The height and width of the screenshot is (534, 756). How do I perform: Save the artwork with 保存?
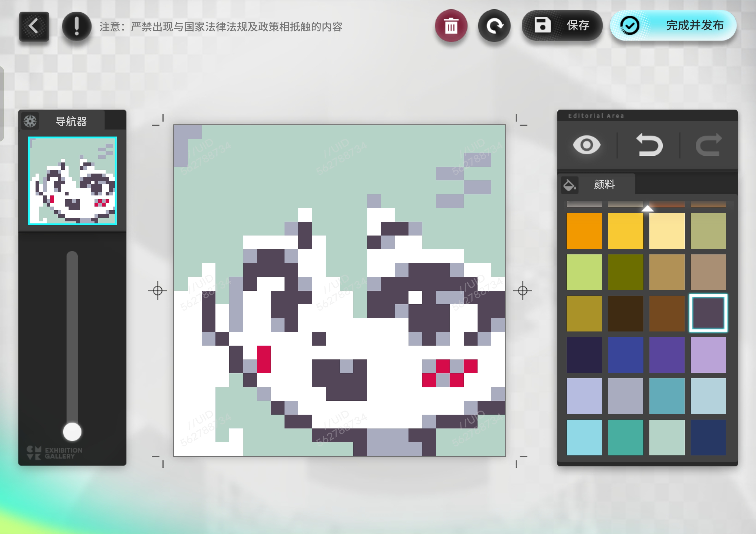point(562,25)
